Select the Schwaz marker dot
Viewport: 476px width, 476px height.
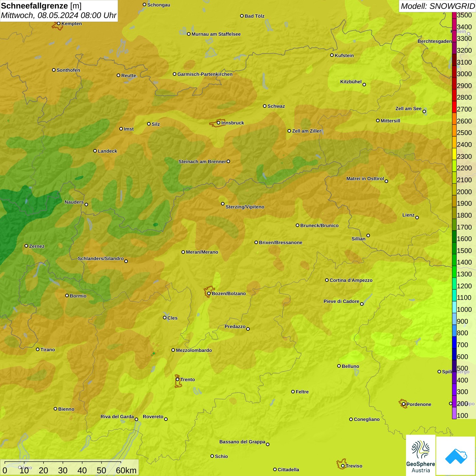click(265, 106)
